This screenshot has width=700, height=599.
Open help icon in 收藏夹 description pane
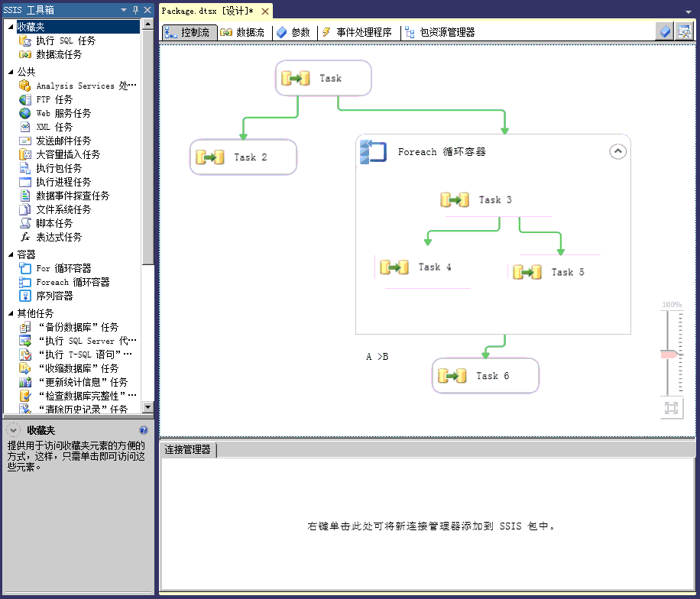point(143,430)
